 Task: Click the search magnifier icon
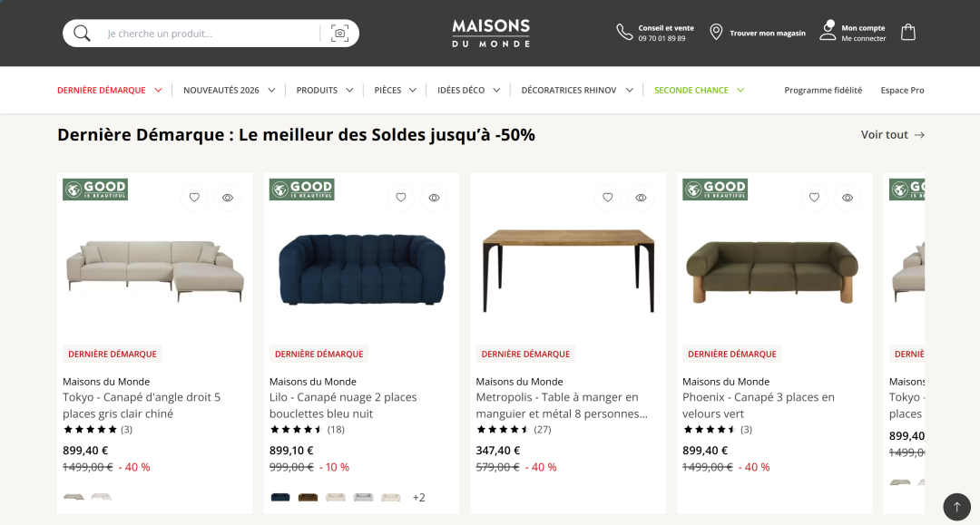tap(83, 34)
